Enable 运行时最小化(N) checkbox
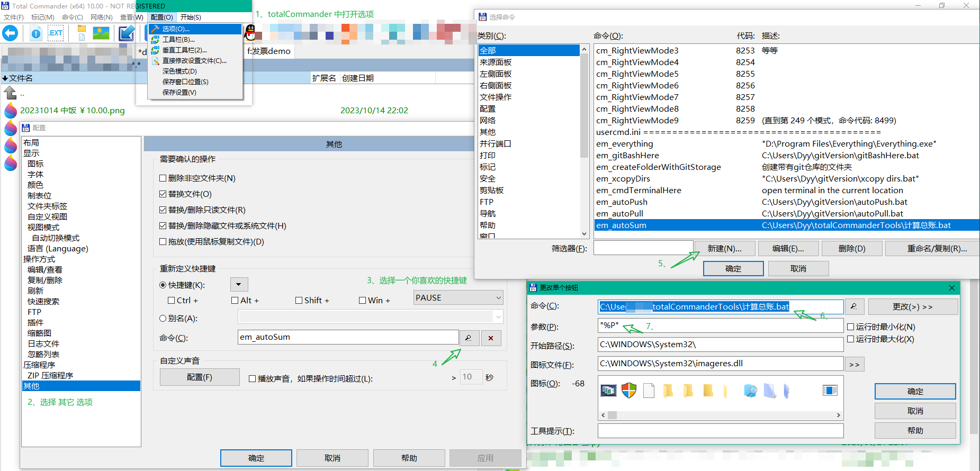 (851, 327)
